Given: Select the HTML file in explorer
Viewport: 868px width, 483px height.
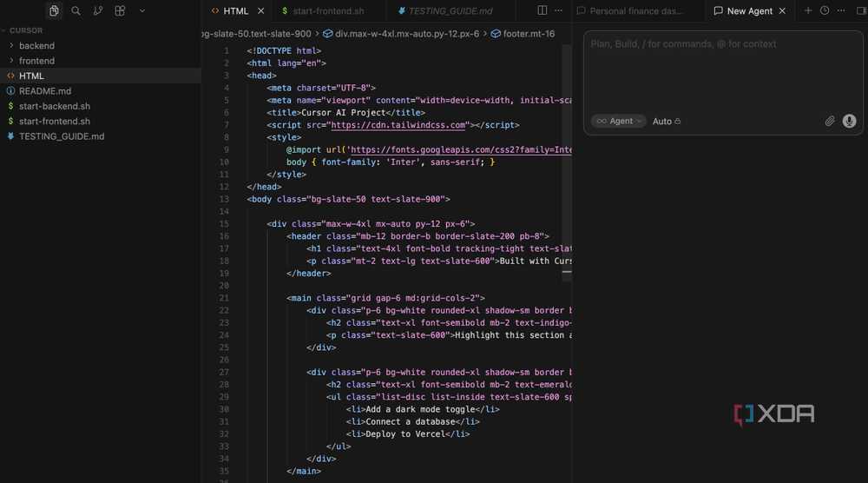Looking at the screenshot, I should click(100, 76).
